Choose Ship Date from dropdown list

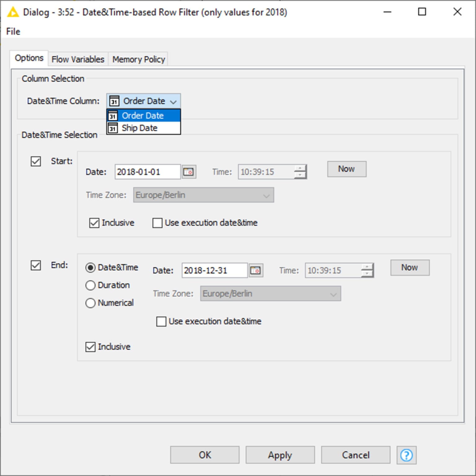[143, 128]
